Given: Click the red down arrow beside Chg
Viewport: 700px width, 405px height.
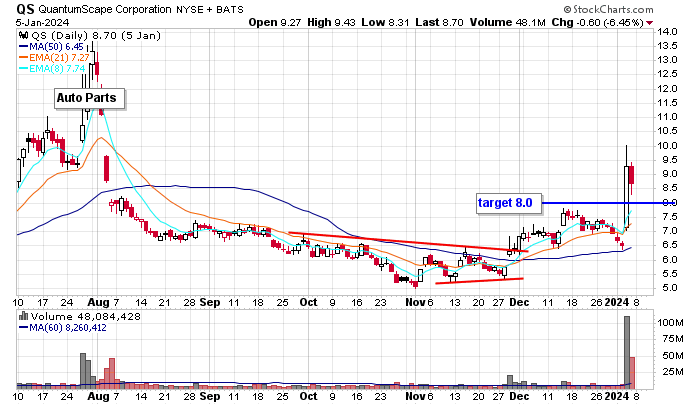Looking at the screenshot, I should click(x=650, y=23).
